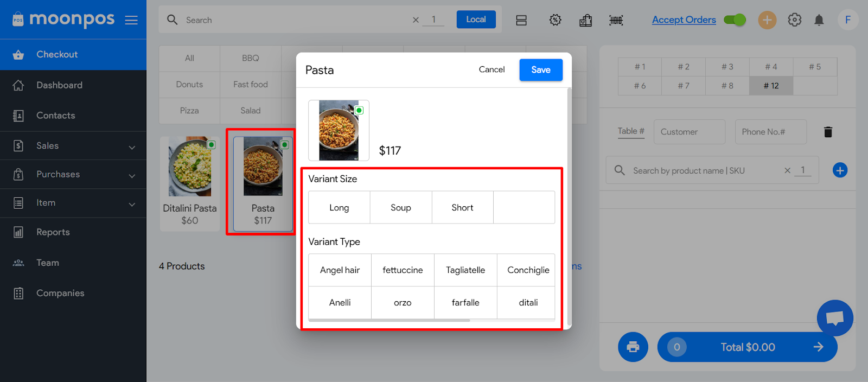Select the BBQ category tab
868x382 pixels.
point(250,58)
